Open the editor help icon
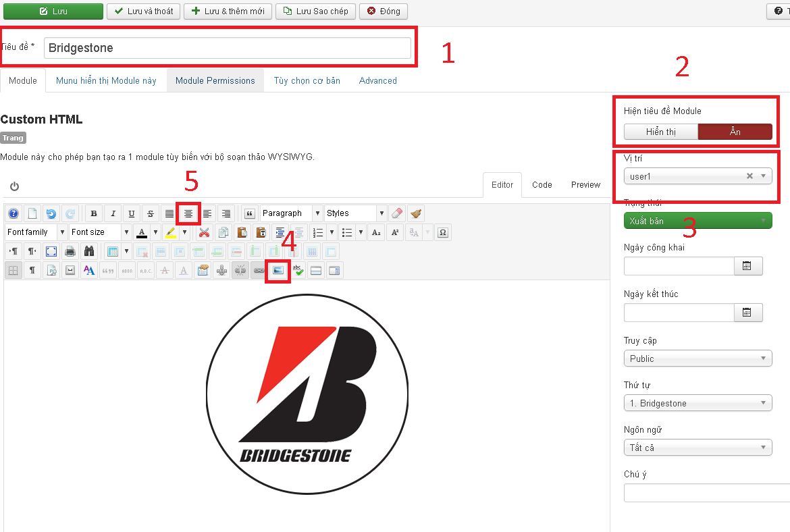The width and height of the screenshot is (790, 532). click(x=14, y=213)
